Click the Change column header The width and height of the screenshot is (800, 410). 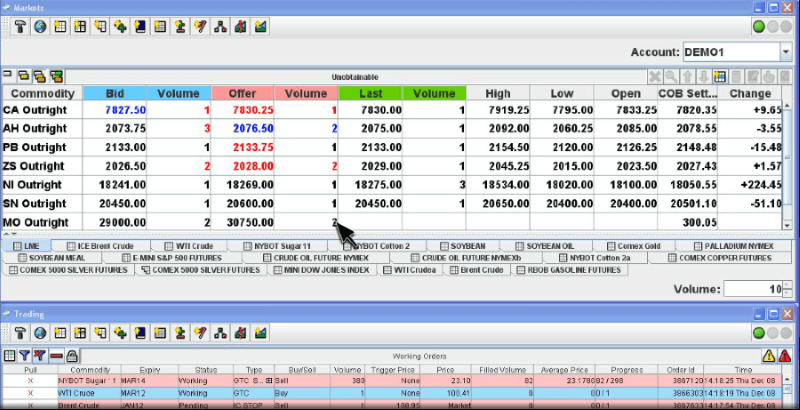[749, 93]
